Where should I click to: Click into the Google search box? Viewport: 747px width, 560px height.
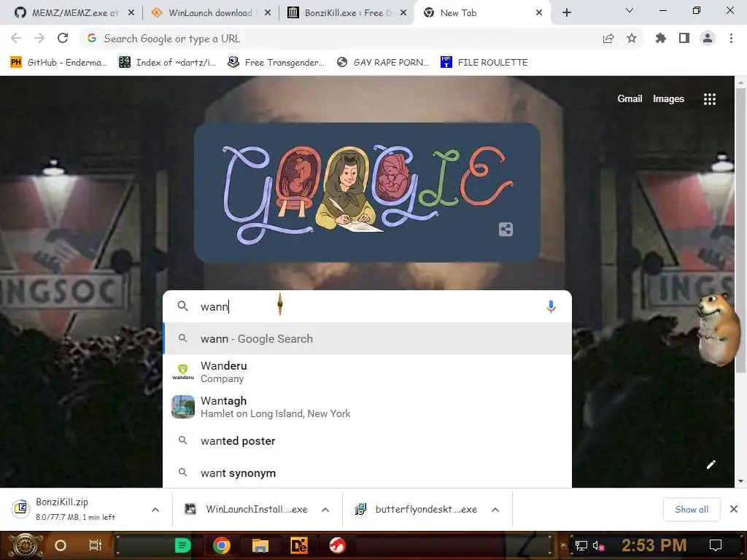click(367, 306)
